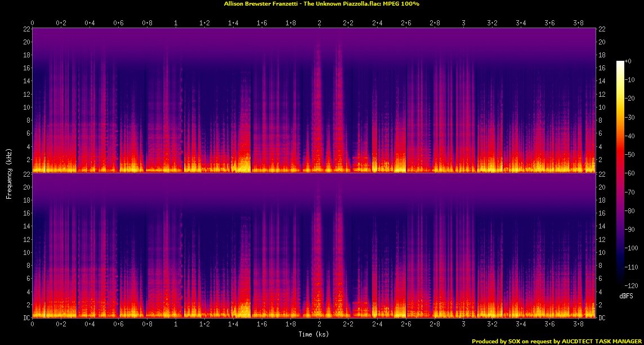This screenshot has width=644, height=345.
Task: Click the spectrogram title with the FLAC file name
Action: coord(321,4)
